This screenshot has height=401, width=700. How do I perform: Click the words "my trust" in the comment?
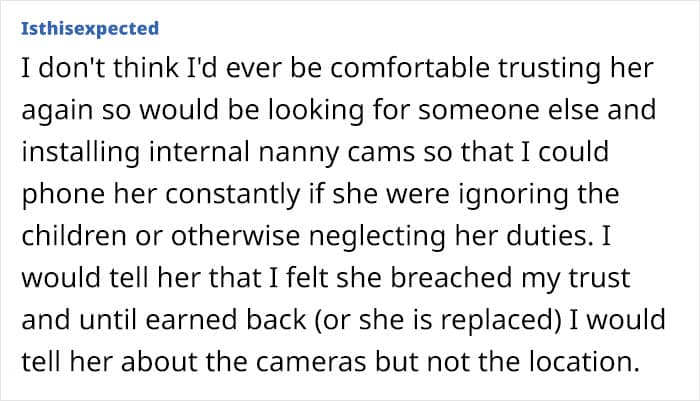pyautogui.click(x=575, y=279)
